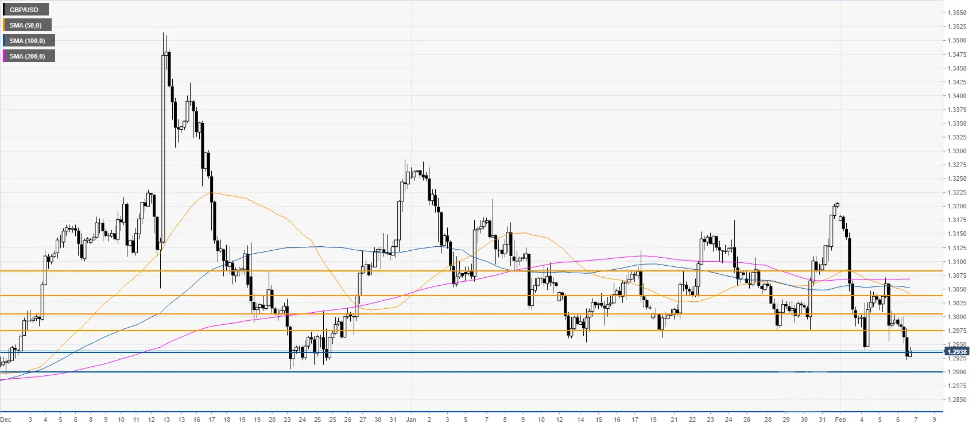Screen dimensions: 980x427
Task: Click the current price tag 1.2938
Action: [957, 352]
